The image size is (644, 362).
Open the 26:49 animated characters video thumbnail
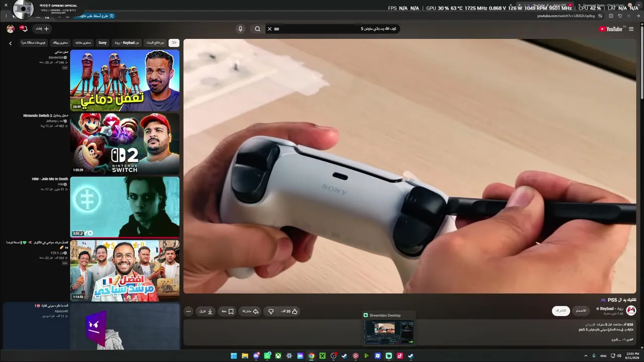click(125, 80)
